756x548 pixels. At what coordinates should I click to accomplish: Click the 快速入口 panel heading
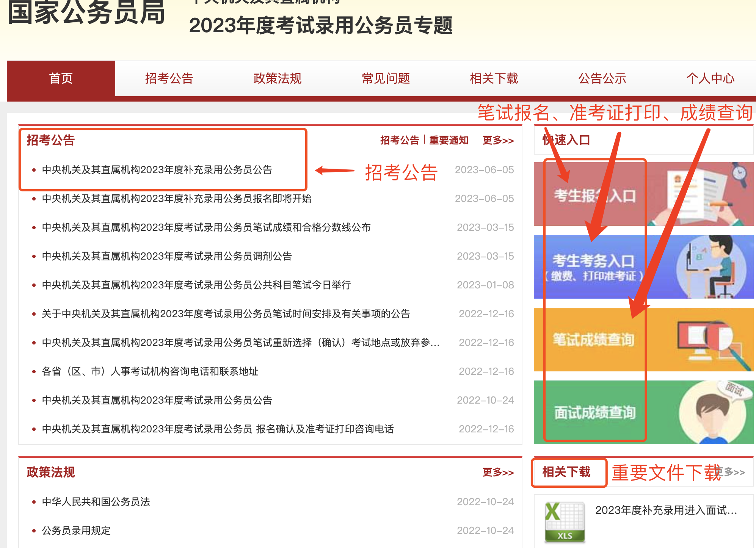tap(566, 140)
